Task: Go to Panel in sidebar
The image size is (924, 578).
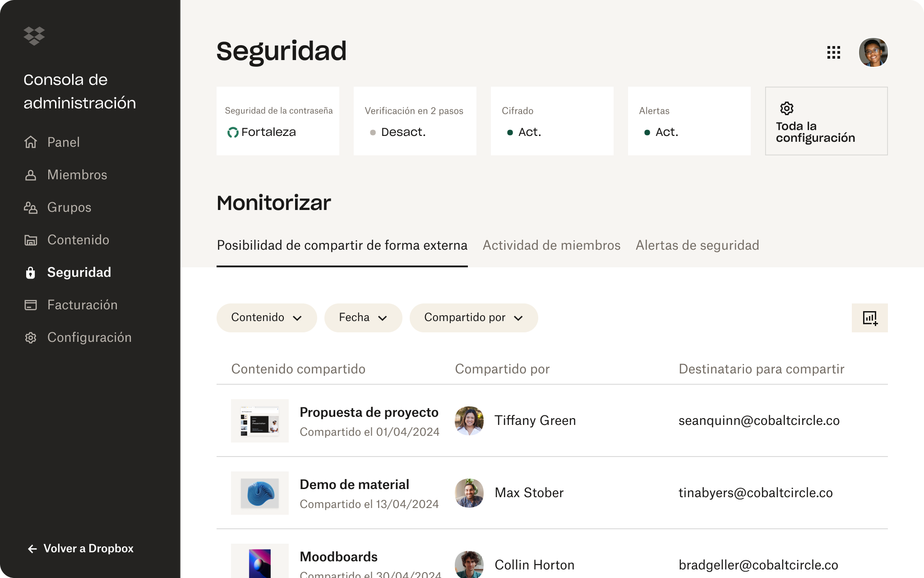Action: point(63,142)
